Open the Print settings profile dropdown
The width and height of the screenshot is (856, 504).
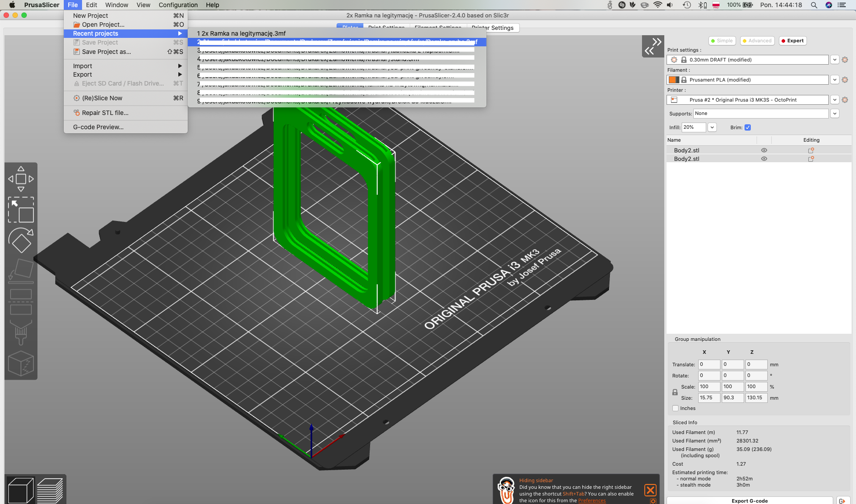click(835, 59)
